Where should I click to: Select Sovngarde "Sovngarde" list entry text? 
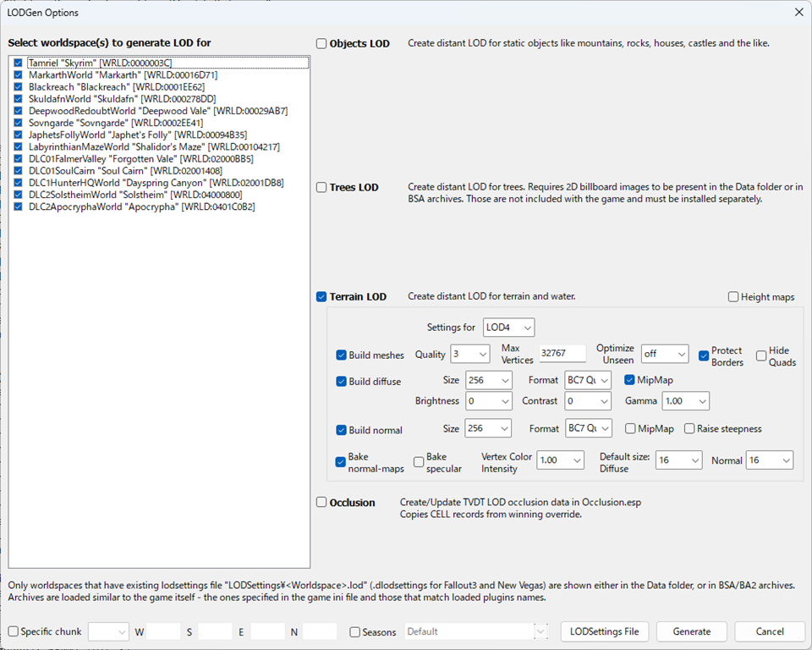pyautogui.click(x=116, y=123)
